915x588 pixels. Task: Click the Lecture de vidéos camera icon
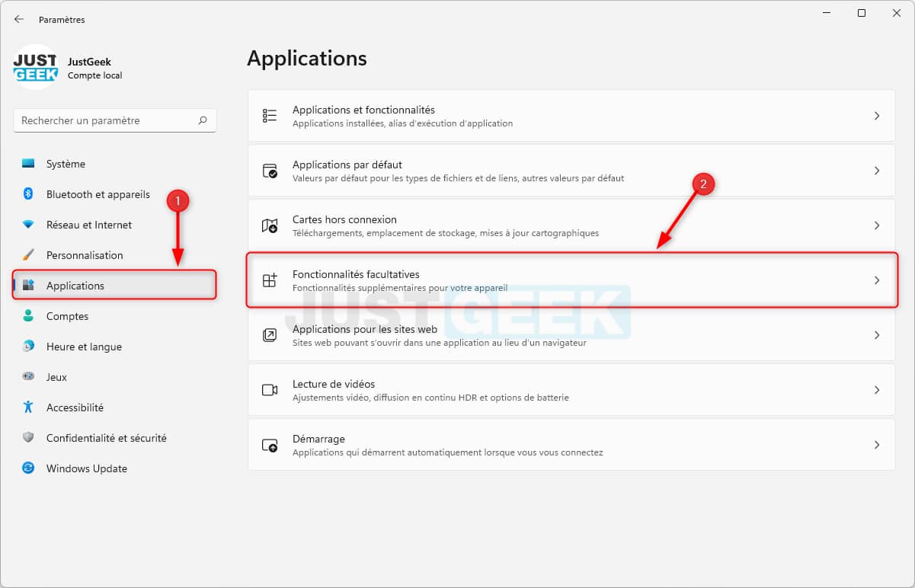pos(270,390)
